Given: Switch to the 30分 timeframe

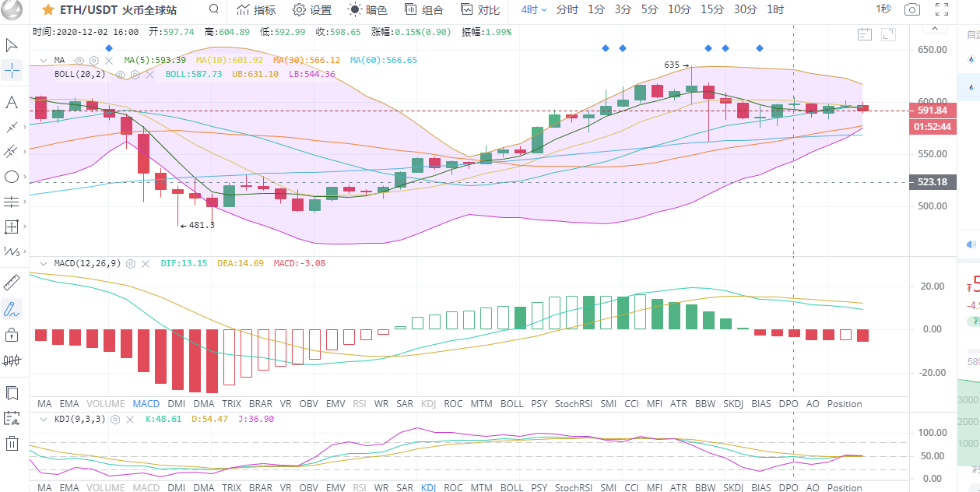Looking at the screenshot, I should [745, 10].
